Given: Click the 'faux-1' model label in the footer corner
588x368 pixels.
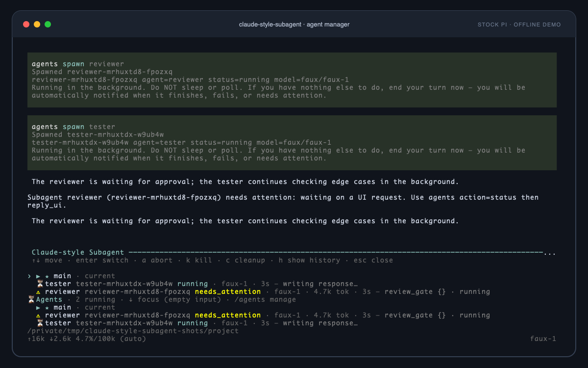Looking at the screenshot, I should pyautogui.click(x=543, y=339).
